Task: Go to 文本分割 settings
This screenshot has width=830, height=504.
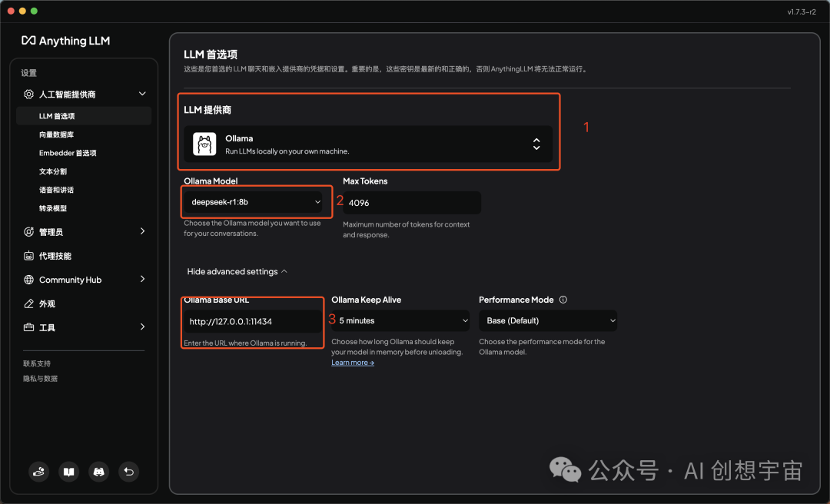Action: (53, 171)
